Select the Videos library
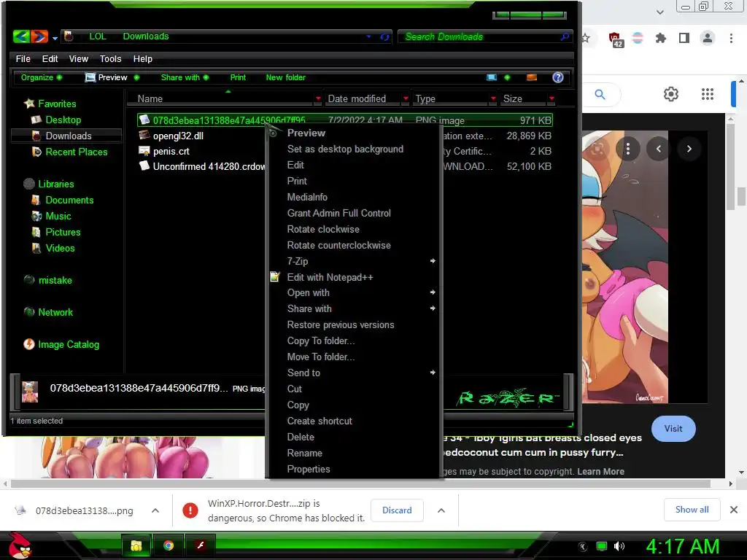The height and width of the screenshot is (560, 747). tap(53, 248)
